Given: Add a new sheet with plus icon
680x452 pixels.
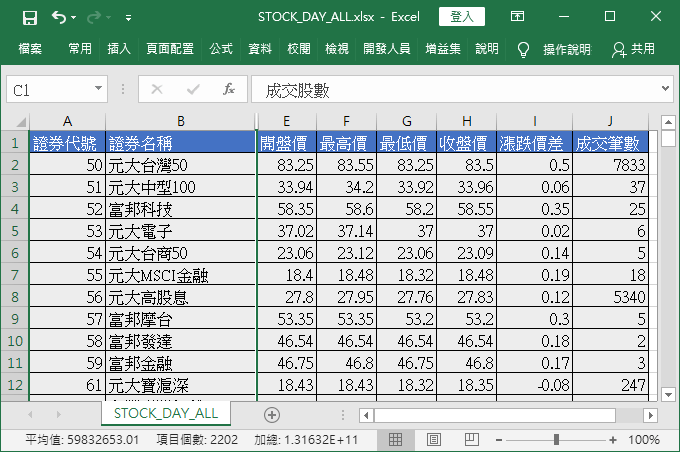Looking at the screenshot, I should (272, 415).
